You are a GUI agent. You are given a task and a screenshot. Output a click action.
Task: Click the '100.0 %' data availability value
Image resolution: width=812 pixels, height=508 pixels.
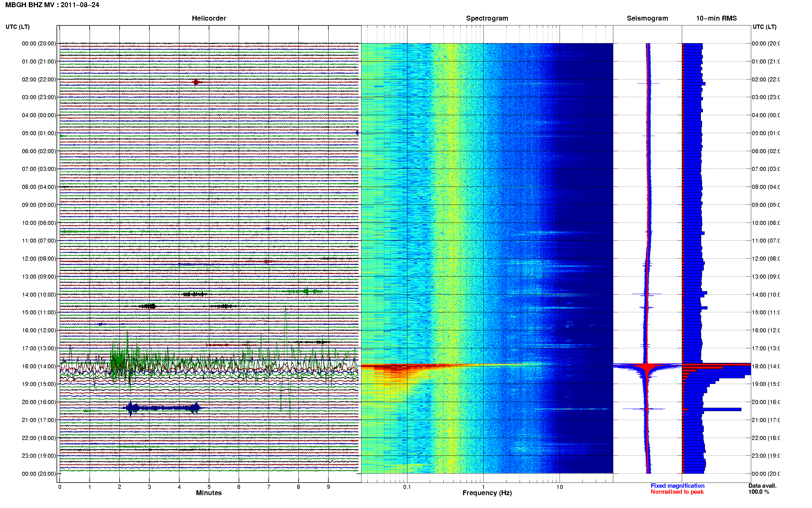pyautogui.click(x=759, y=492)
